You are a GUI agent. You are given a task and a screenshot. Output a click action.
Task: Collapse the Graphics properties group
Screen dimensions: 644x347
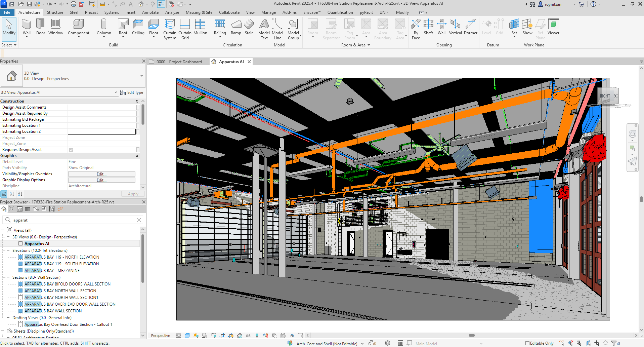[137, 156]
